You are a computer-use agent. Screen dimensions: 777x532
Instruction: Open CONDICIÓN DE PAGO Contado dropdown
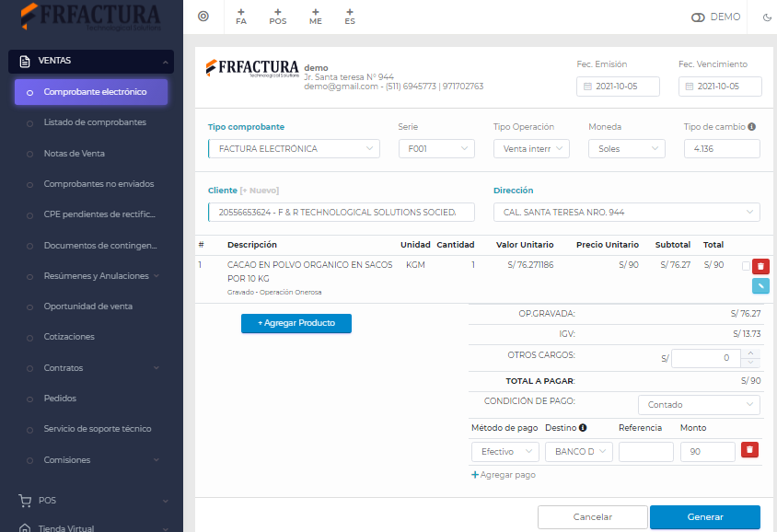tap(699, 405)
